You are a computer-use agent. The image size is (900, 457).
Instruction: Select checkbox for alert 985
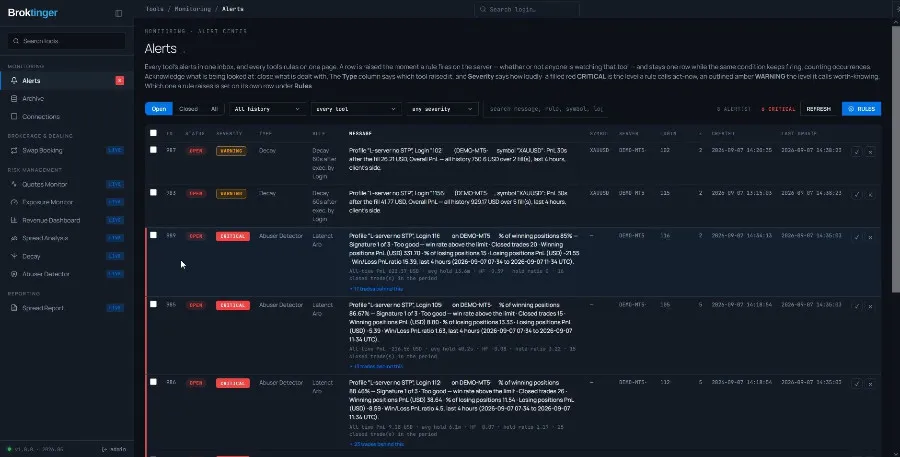tap(153, 304)
